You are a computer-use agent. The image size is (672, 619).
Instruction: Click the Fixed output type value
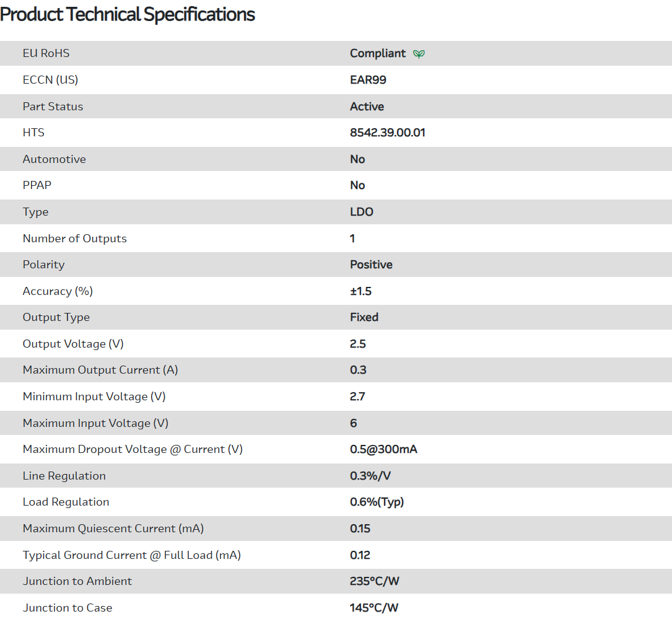point(364,317)
